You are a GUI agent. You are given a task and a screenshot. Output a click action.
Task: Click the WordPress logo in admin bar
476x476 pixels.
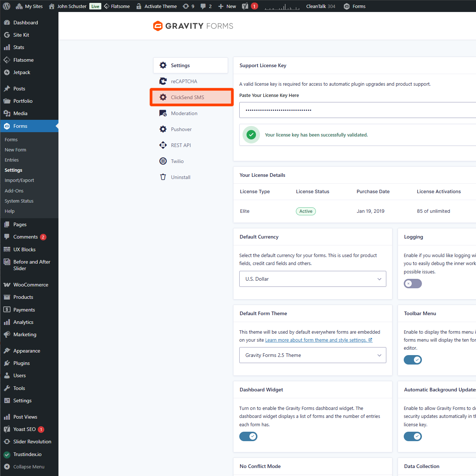pyautogui.click(x=7, y=6)
